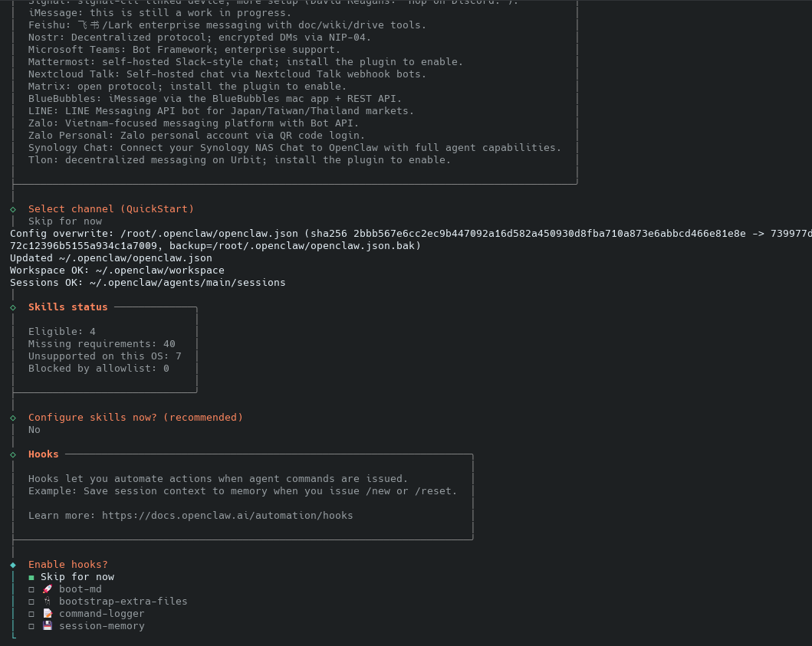The height and width of the screenshot is (646, 812).
Task: Click the paperclip icon beside bootstrap-extra-files
Action: point(48,602)
